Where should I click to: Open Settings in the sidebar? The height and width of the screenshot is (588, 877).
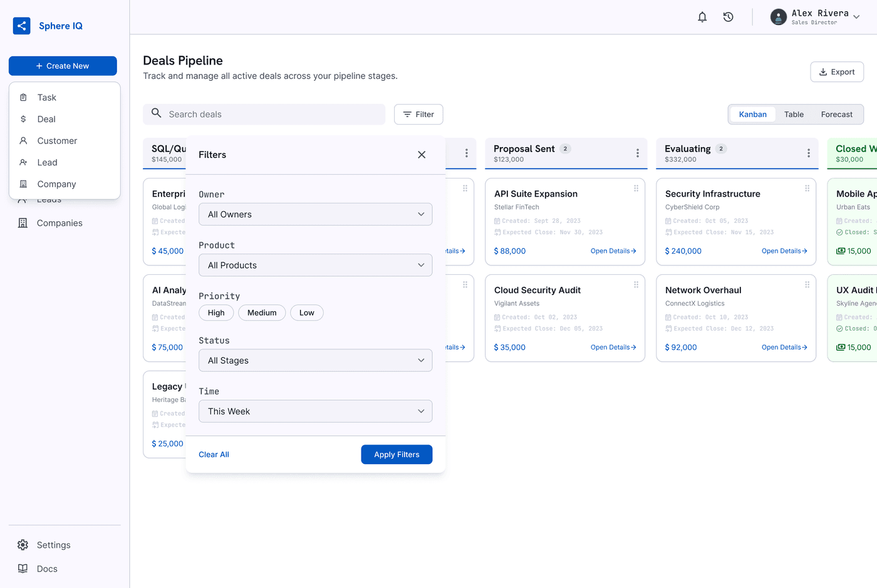point(65,545)
